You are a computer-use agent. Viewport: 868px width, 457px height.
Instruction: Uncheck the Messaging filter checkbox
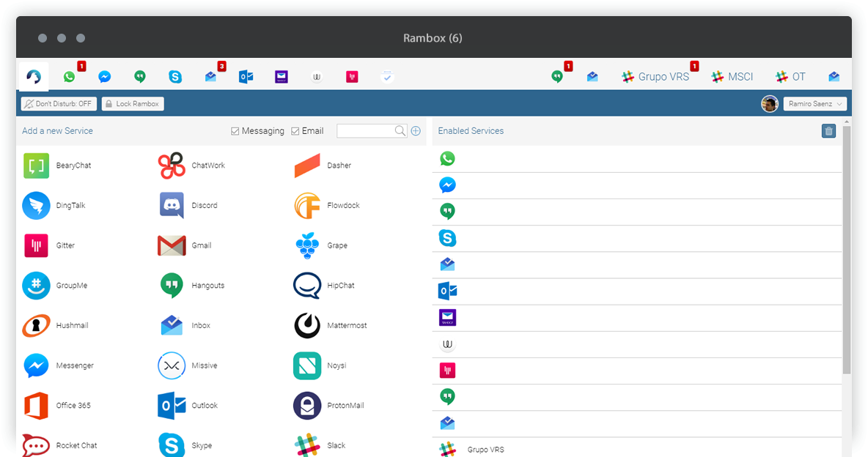pos(235,131)
